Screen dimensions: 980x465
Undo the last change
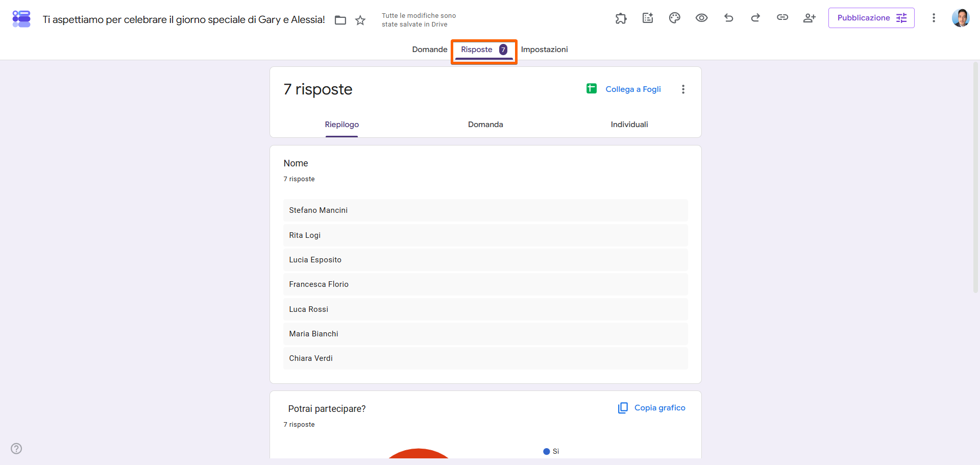pos(729,18)
